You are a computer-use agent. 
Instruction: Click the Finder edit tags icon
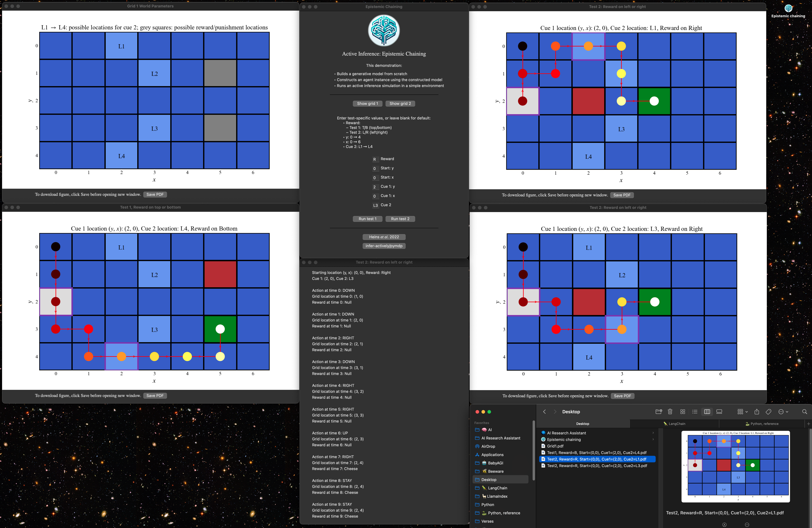click(x=768, y=412)
